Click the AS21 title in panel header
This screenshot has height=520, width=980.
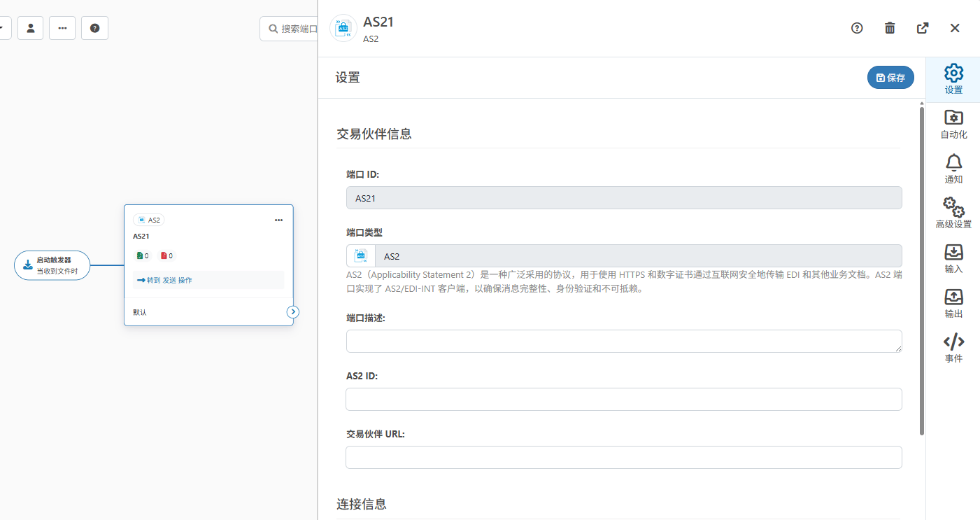click(x=378, y=22)
